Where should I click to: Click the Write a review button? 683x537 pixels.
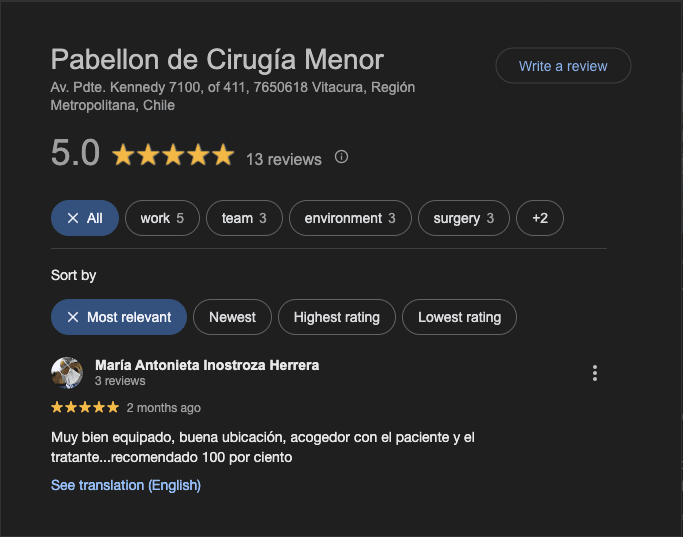563,66
